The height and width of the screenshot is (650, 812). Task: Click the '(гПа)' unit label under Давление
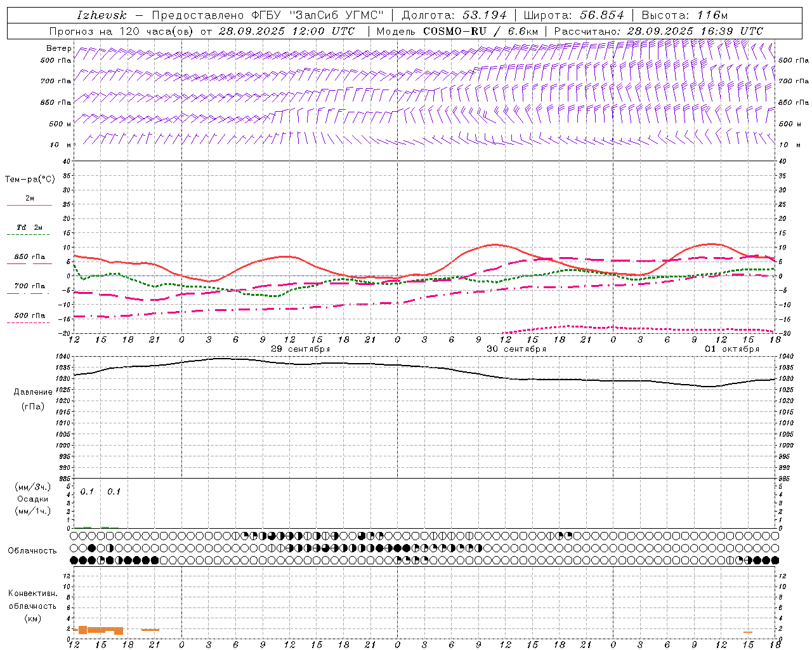(33, 406)
